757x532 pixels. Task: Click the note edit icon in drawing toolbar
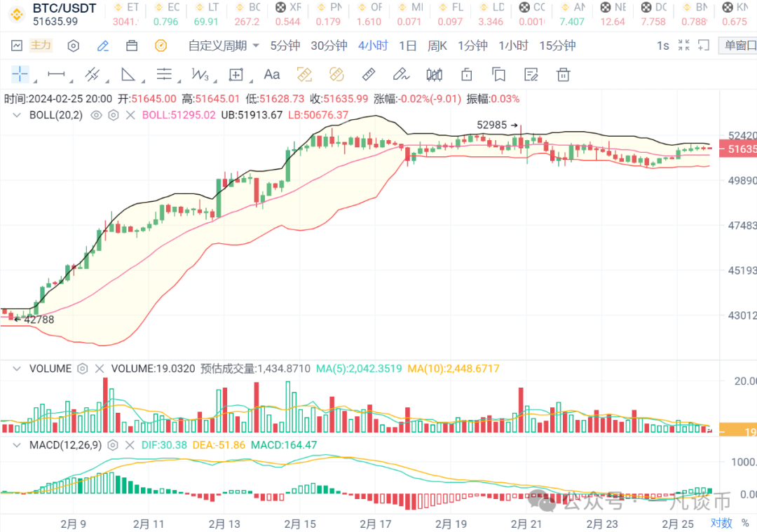531,74
